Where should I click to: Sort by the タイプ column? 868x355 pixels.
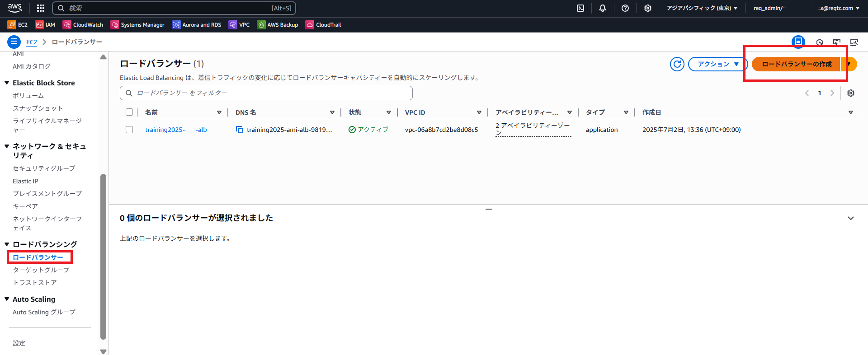coord(626,112)
